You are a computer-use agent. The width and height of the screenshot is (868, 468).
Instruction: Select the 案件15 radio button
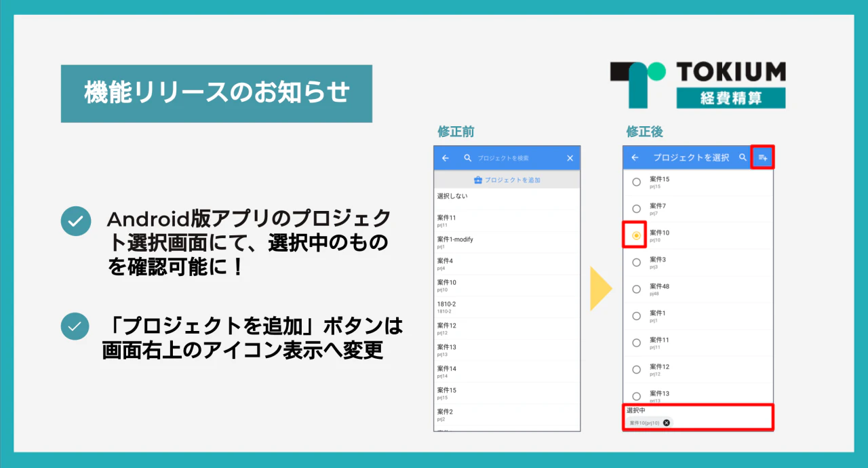click(x=636, y=182)
